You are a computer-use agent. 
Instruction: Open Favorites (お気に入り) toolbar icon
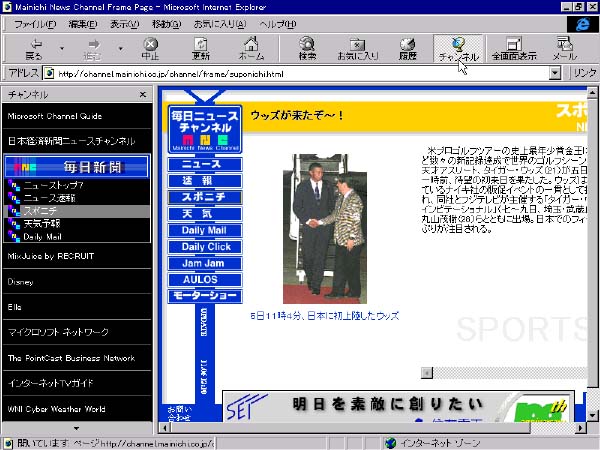click(x=358, y=48)
